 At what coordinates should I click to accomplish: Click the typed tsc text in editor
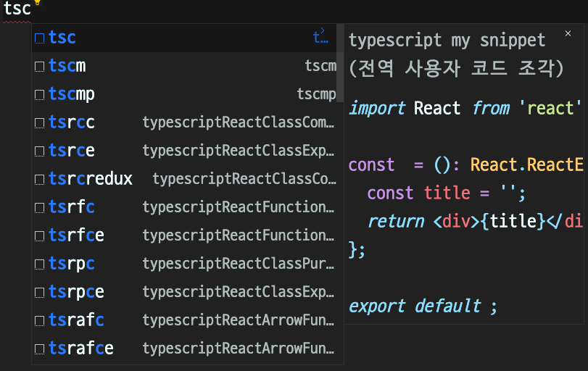[17, 9]
